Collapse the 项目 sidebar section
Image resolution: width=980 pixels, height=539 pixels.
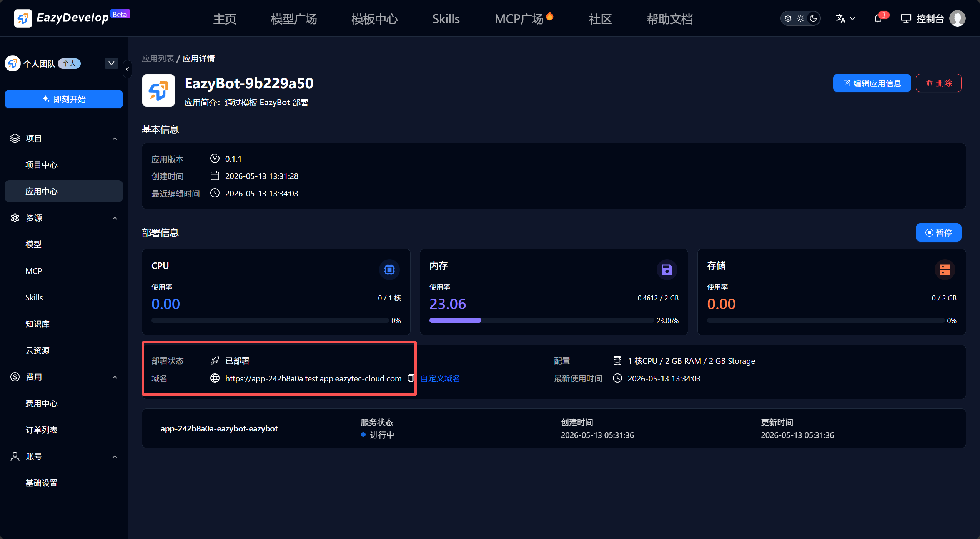coord(115,138)
